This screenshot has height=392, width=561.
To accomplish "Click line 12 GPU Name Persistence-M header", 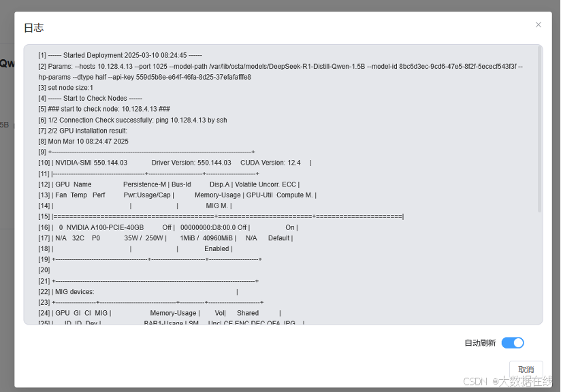I will 169,184.
